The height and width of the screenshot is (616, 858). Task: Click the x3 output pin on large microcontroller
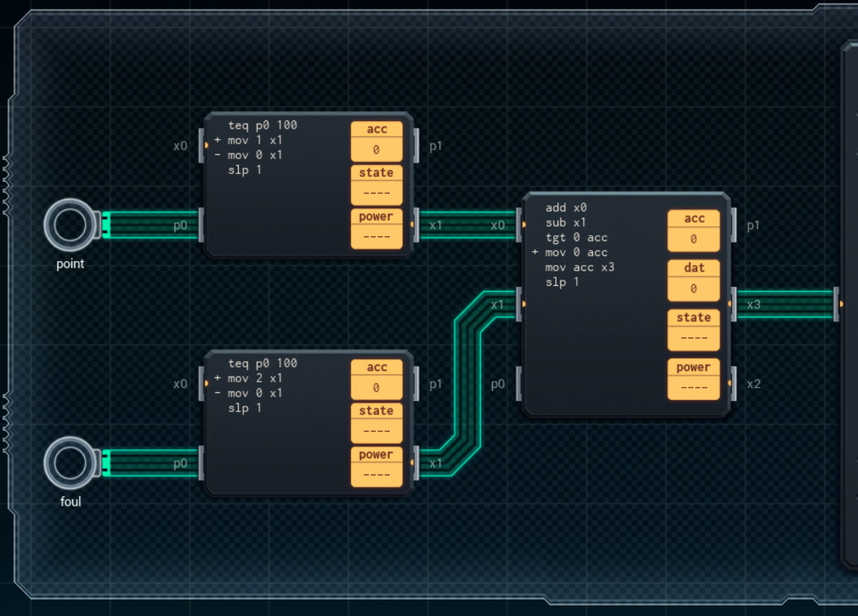734,304
